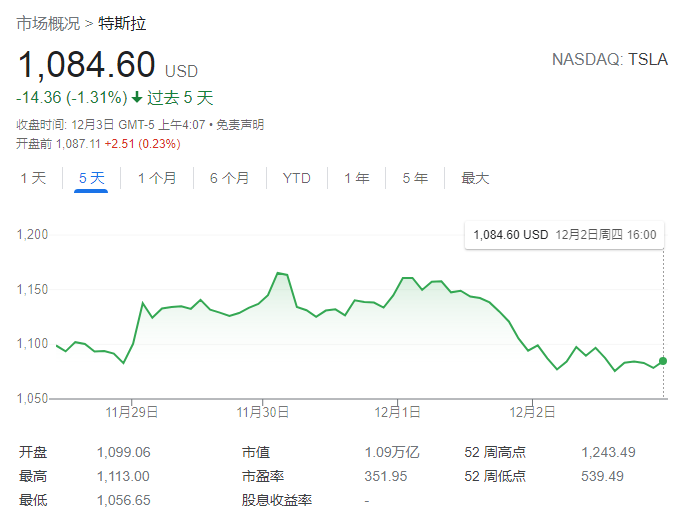Click the 特斯拉 company title
This screenshot has width=684, height=523.
tap(121, 23)
